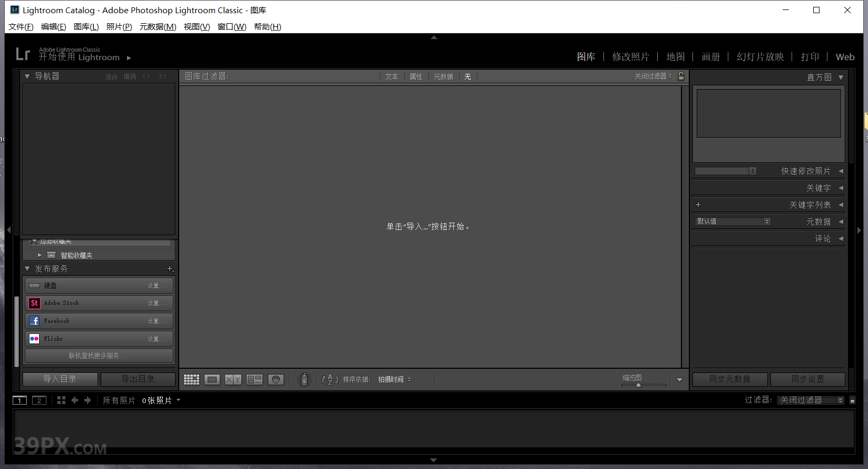Click the arrow next to 开始使用 Lightroom
The width and height of the screenshot is (868, 469).
pos(129,58)
